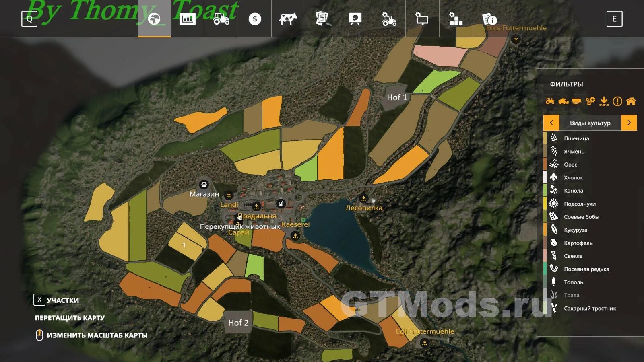Select field number 1 on the map

(x=184, y=245)
